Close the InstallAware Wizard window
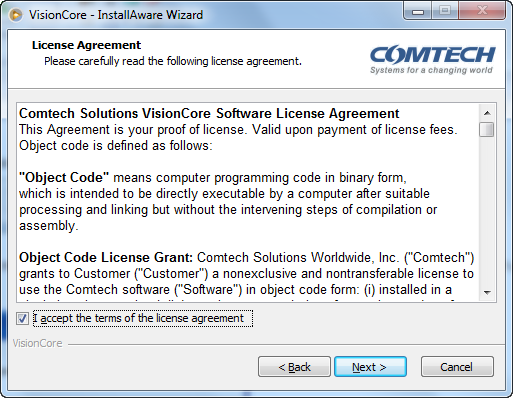The height and width of the screenshot is (398, 513). pos(482,11)
